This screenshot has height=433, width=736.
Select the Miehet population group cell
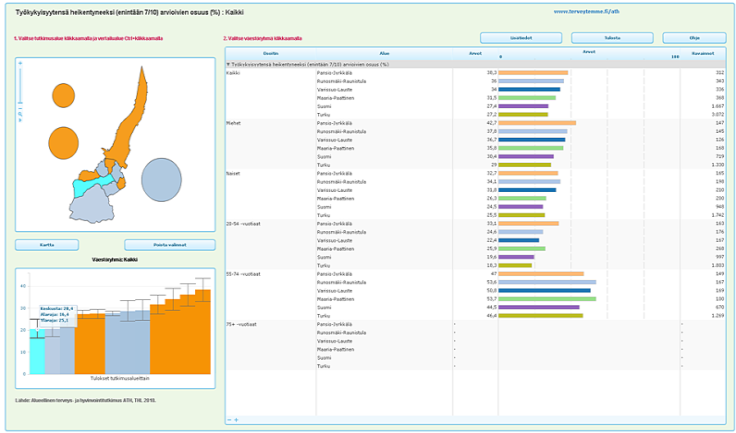click(233, 123)
